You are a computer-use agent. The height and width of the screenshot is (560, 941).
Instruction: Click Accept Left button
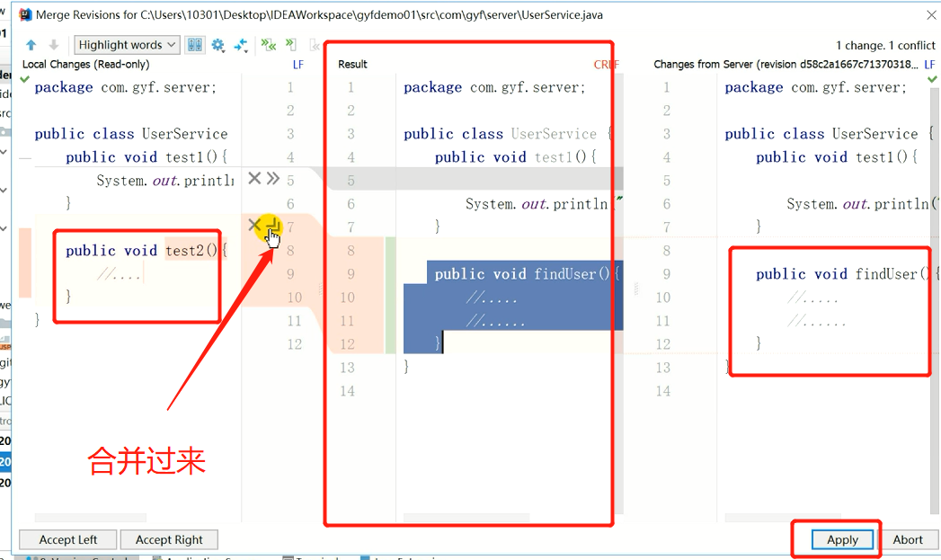coord(67,539)
